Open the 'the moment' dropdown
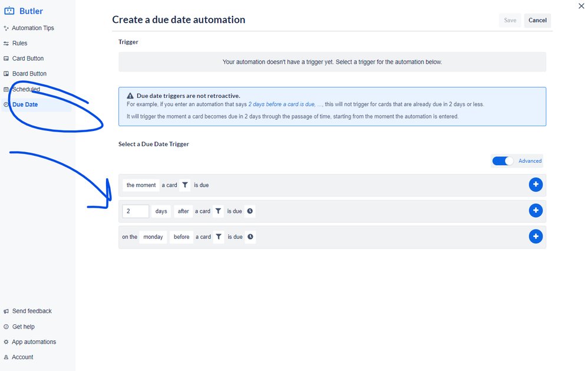The image size is (588, 371). point(141,185)
